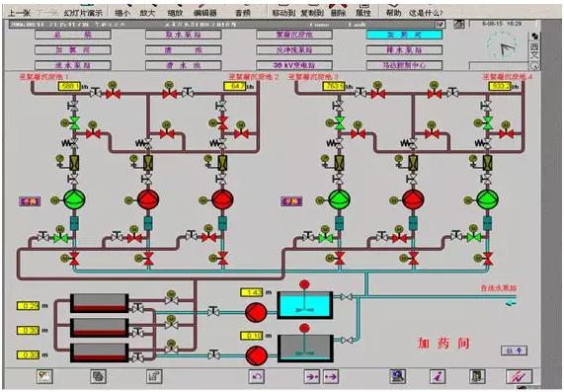Open the 35 KV变电站 screen button
Screen dimensions: 564x392
click(x=294, y=65)
